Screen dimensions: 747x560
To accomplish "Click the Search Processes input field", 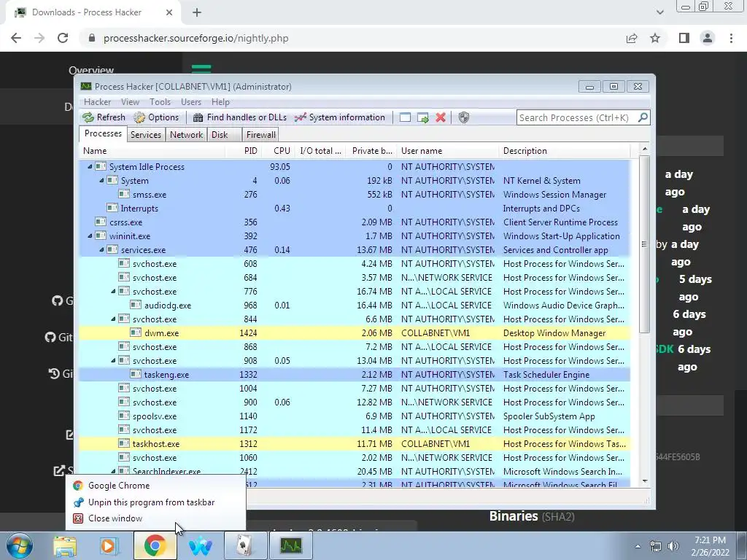I will point(576,117).
